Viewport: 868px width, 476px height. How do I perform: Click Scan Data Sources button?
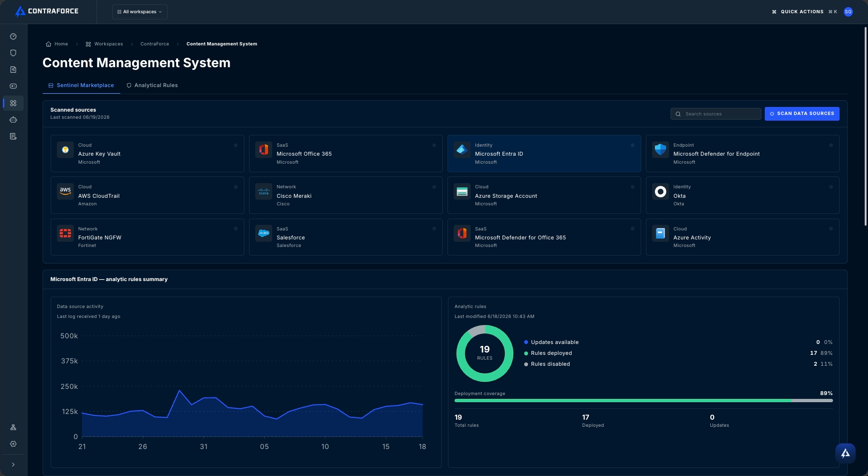click(x=802, y=114)
